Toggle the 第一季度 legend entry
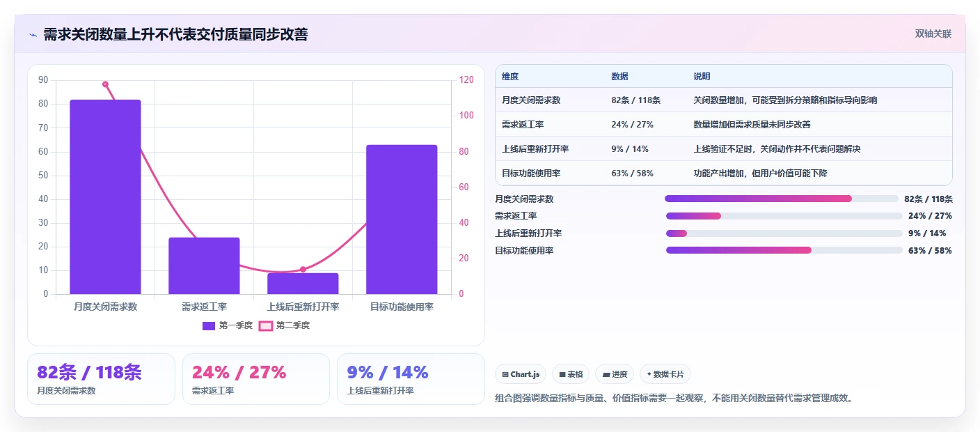 tap(227, 325)
